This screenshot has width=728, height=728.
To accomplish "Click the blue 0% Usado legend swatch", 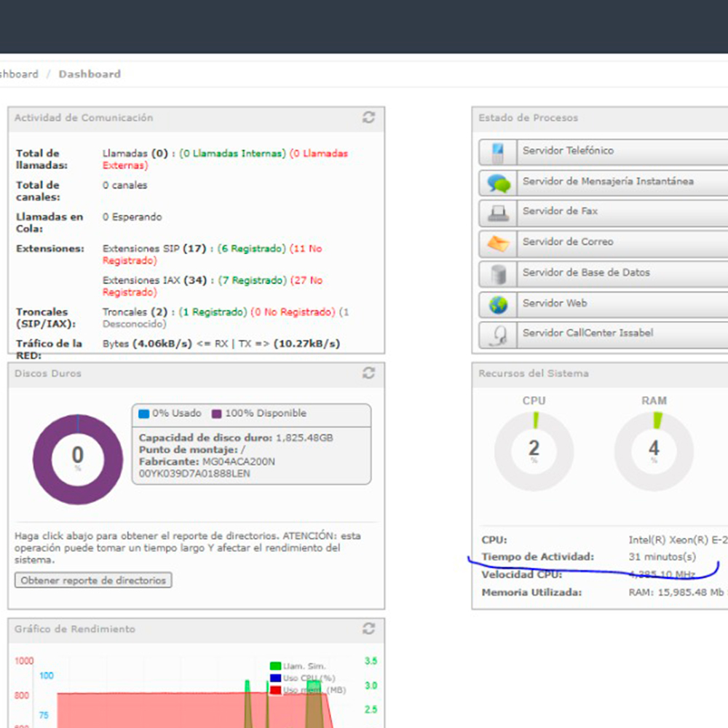I will tap(143, 414).
